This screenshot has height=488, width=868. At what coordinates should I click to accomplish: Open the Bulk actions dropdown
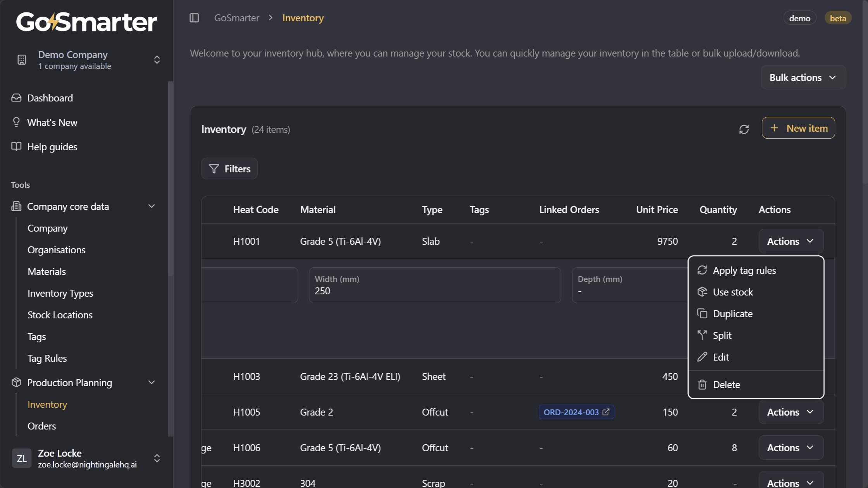(x=803, y=77)
